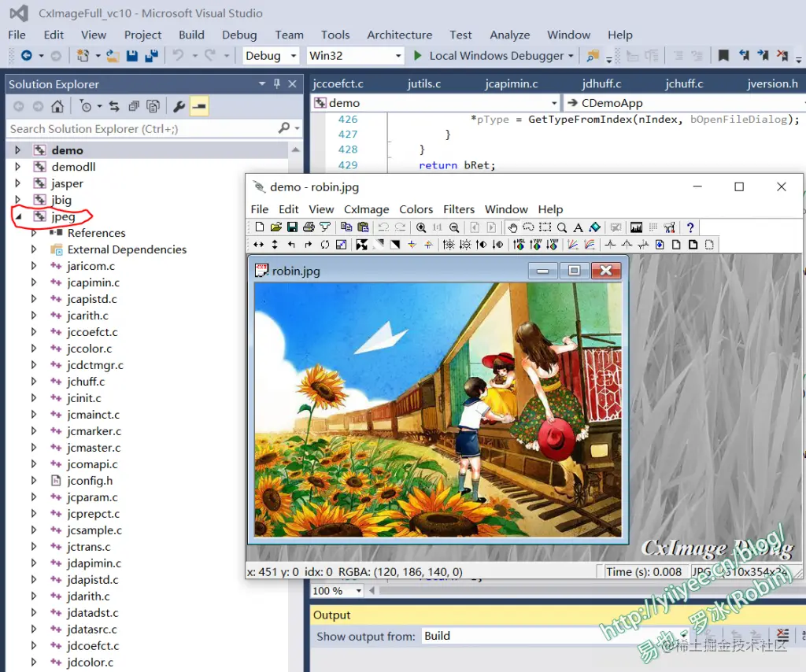Click Solution Explorer Properties wrench icon

(179, 106)
